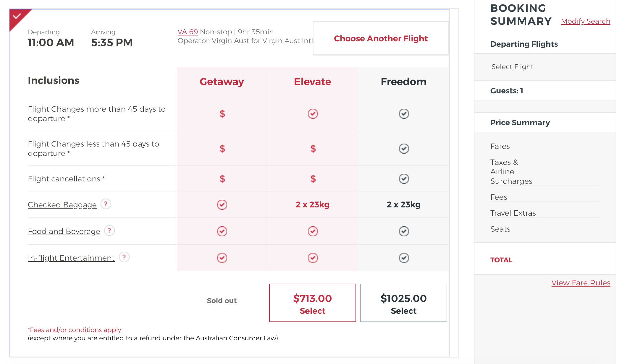Click the Getaway fare column header
The height and width of the screenshot is (364, 627).
[222, 82]
